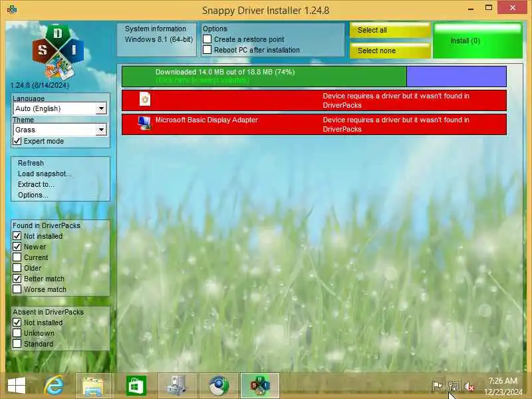Open the Action Center flag icon

[x=438, y=386]
